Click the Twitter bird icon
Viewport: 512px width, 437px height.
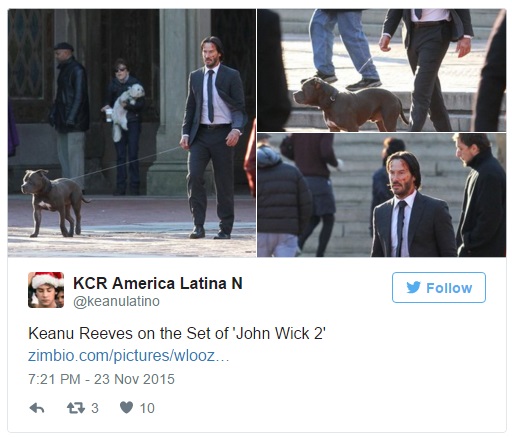point(413,288)
